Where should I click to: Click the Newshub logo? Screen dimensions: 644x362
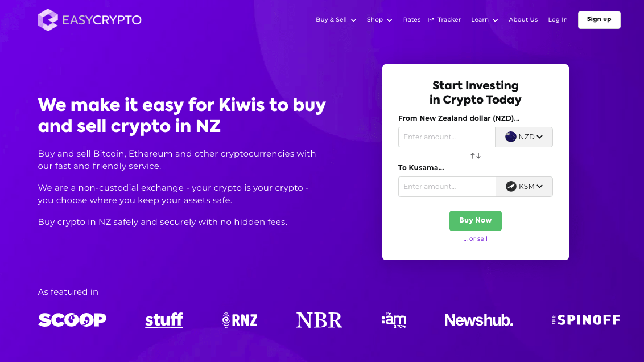click(x=478, y=319)
